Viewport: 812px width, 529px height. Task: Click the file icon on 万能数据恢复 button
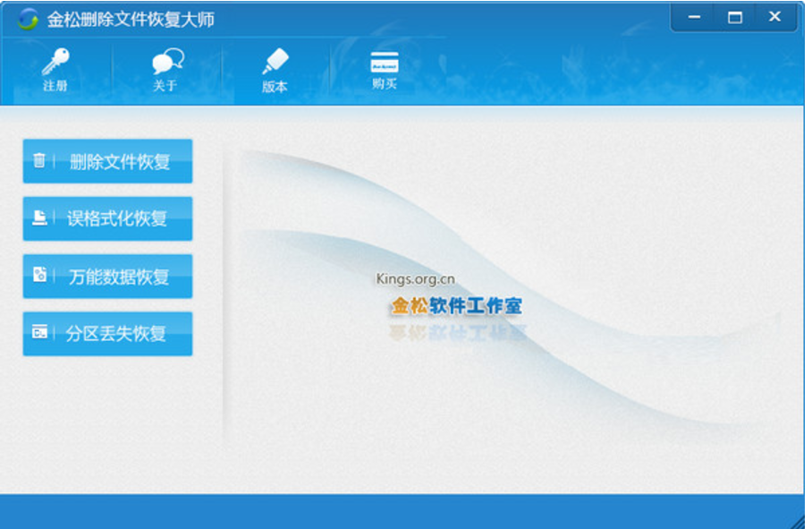[x=38, y=276]
